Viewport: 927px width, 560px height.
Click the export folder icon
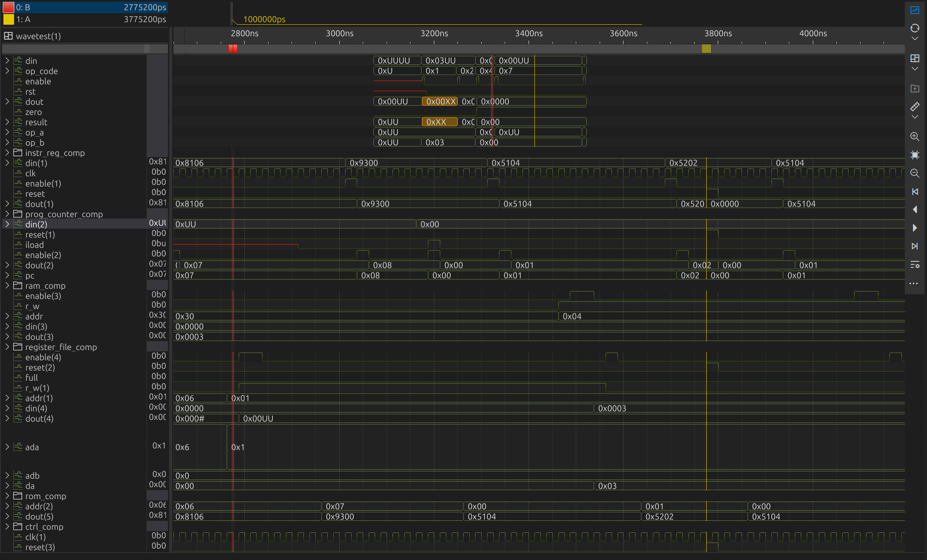point(915,89)
